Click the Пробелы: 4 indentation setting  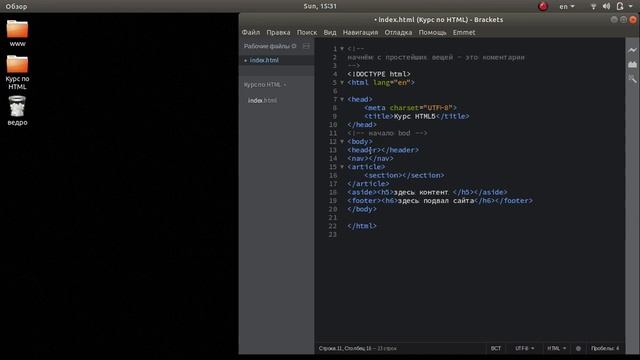coord(605,349)
